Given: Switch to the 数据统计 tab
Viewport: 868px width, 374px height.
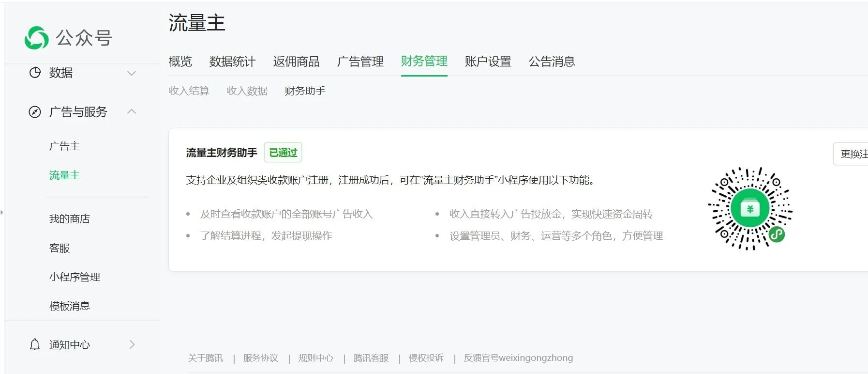Looking at the screenshot, I should click(232, 62).
